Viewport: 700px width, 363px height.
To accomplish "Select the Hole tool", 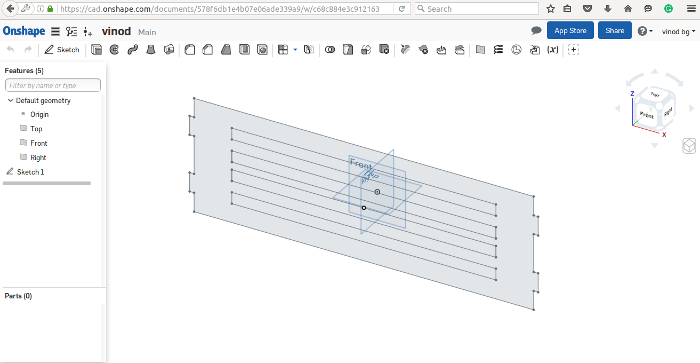I will [262, 50].
